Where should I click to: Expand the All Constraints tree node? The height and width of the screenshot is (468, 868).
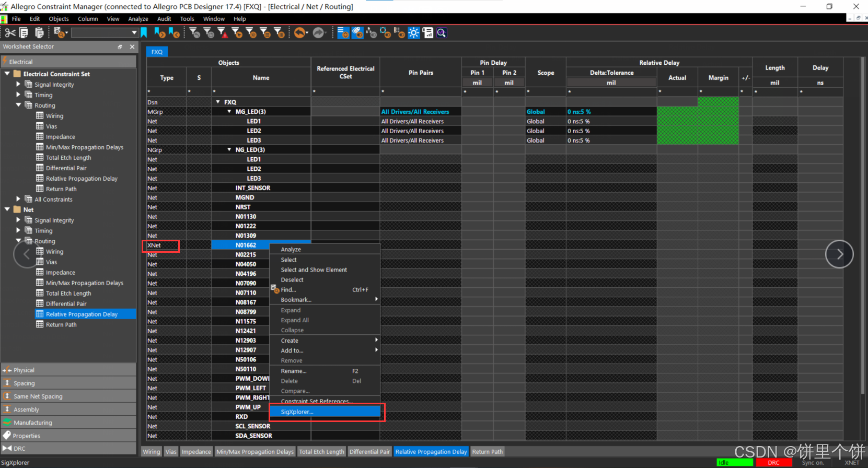tap(18, 199)
